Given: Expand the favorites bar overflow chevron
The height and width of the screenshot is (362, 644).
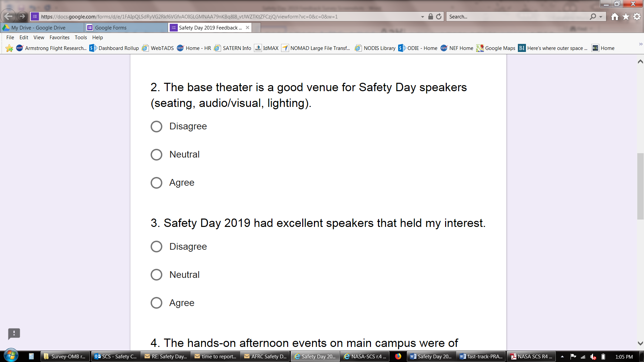Looking at the screenshot, I should [641, 44].
